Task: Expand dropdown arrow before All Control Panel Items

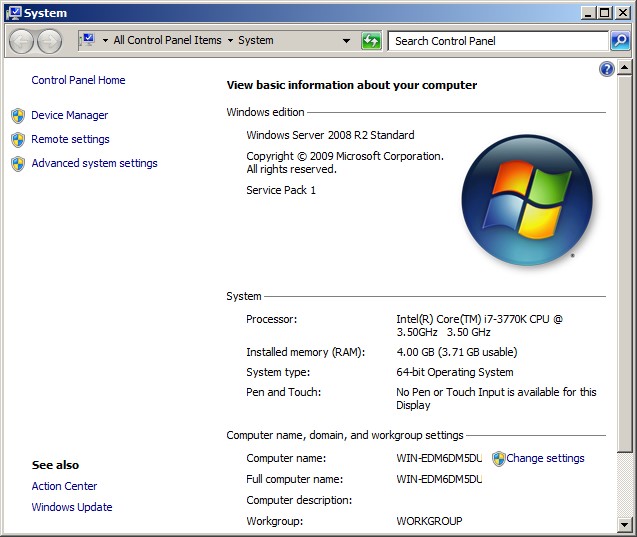Action: (105, 40)
